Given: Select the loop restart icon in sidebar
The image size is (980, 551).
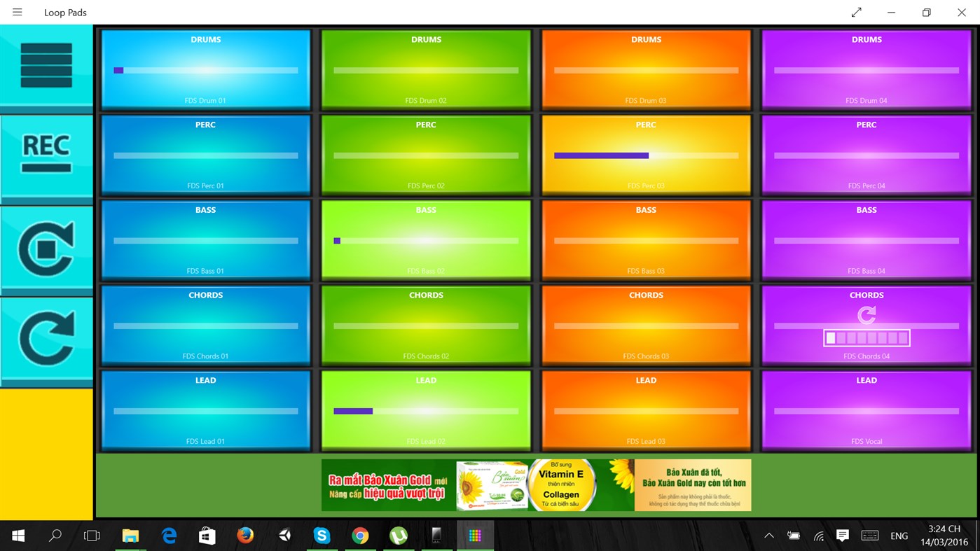Looking at the screenshot, I should pyautogui.click(x=46, y=246).
